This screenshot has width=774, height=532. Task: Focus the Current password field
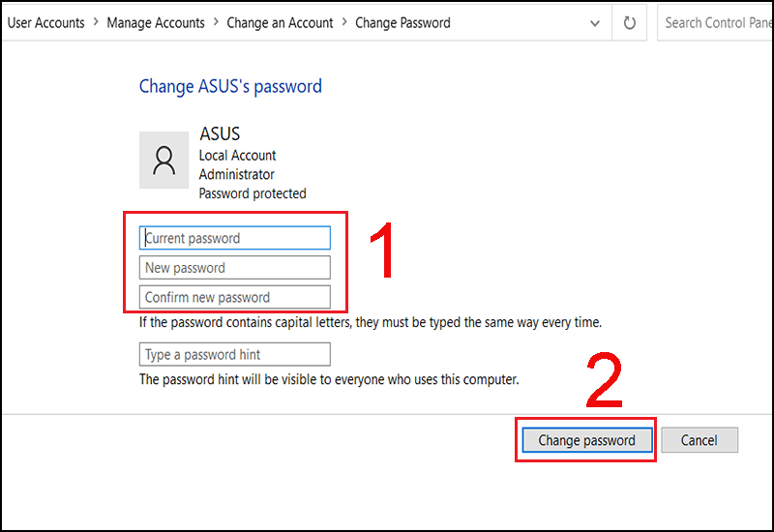click(x=235, y=238)
